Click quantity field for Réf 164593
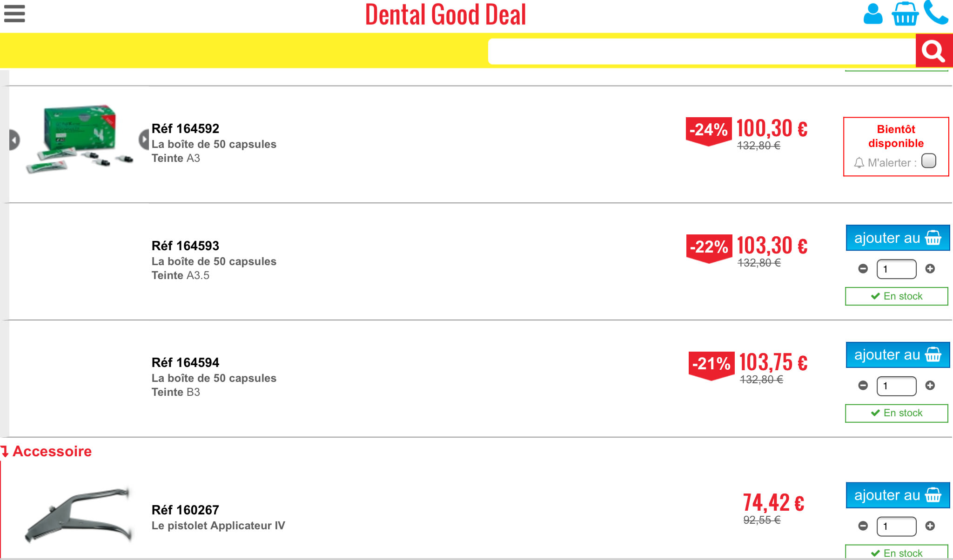Screen dimensions: 953x560 click(896, 269)
